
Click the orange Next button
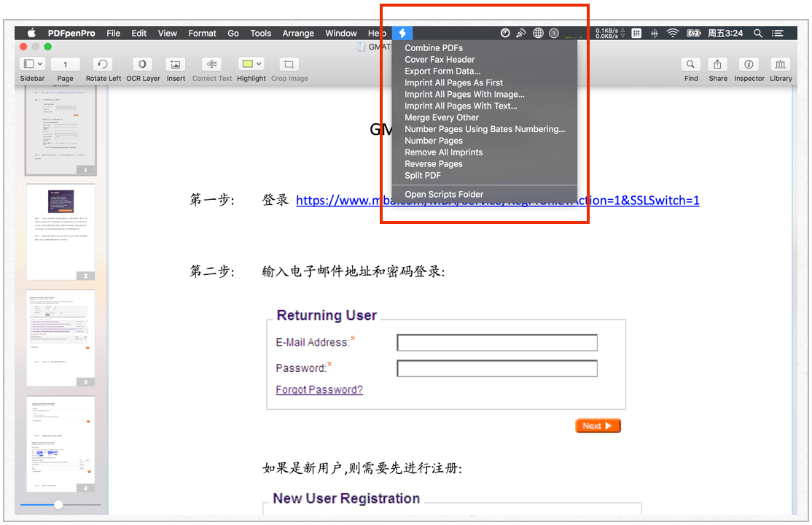tap(598, 426)
